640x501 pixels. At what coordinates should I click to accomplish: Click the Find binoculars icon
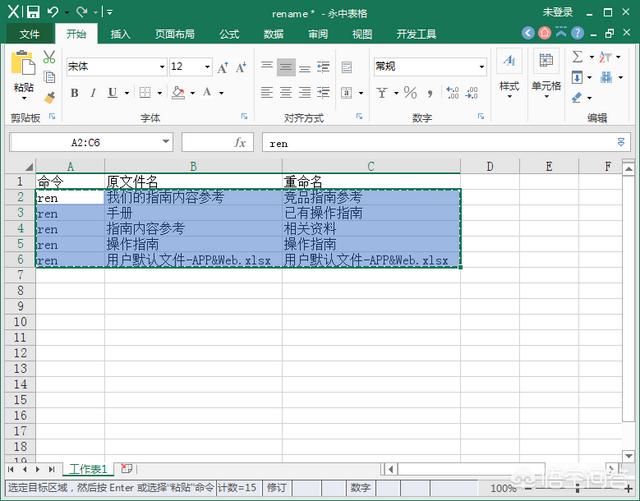[x=606, y=77]
